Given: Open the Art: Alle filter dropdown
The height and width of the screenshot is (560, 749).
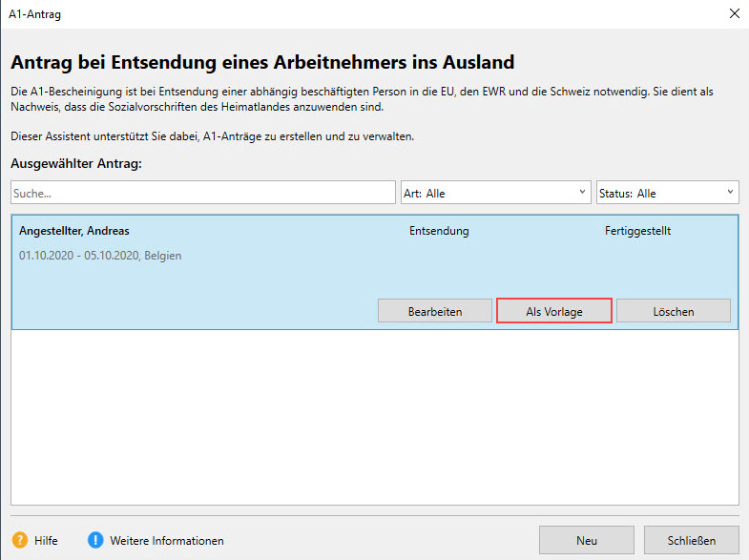Looking at the screenshot, I should point(494,193).
